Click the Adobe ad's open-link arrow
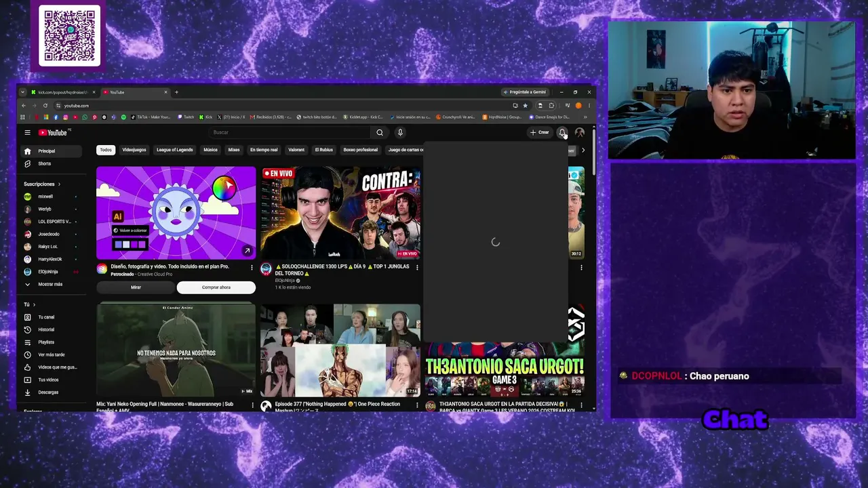Viewport: 868px width, 488px height. coord(247,251)
